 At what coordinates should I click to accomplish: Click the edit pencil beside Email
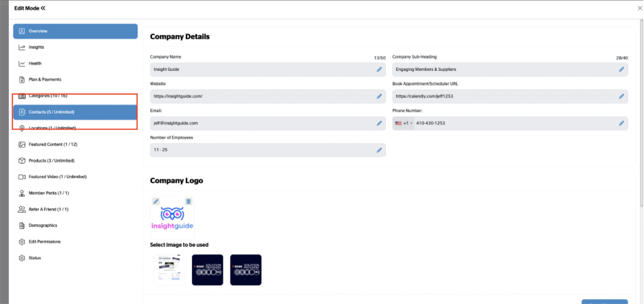[x=379, y=123]
